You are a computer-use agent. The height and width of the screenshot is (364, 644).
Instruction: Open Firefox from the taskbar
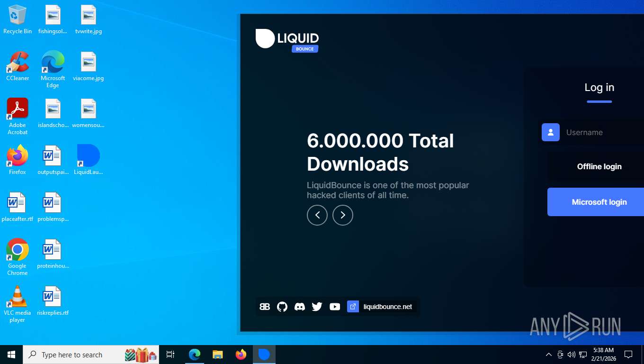(241, 355)
